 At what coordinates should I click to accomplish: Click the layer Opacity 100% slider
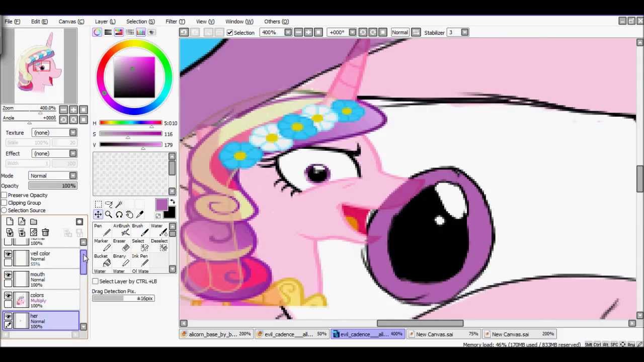[53, 186]
